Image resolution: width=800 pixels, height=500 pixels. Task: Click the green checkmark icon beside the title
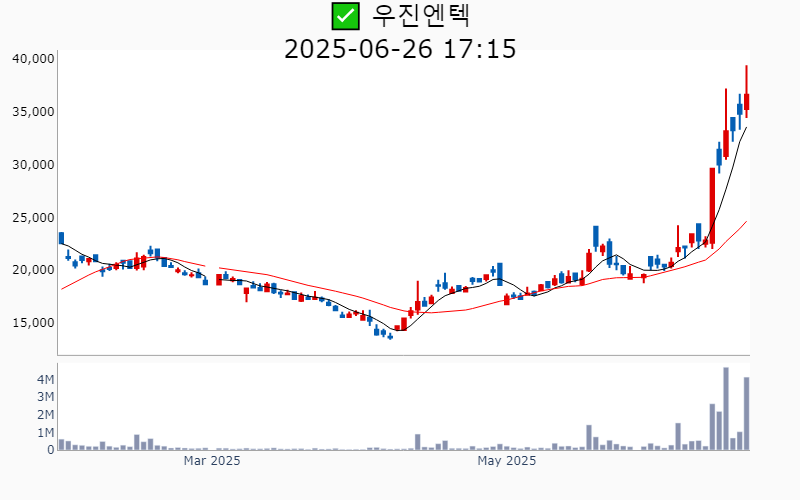[345, 16]
